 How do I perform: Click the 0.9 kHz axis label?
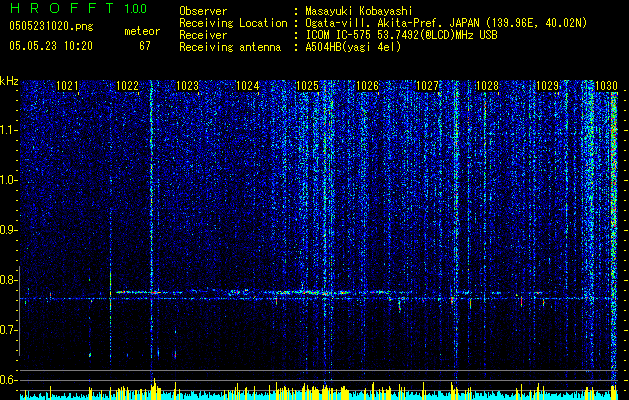[9, 230]
